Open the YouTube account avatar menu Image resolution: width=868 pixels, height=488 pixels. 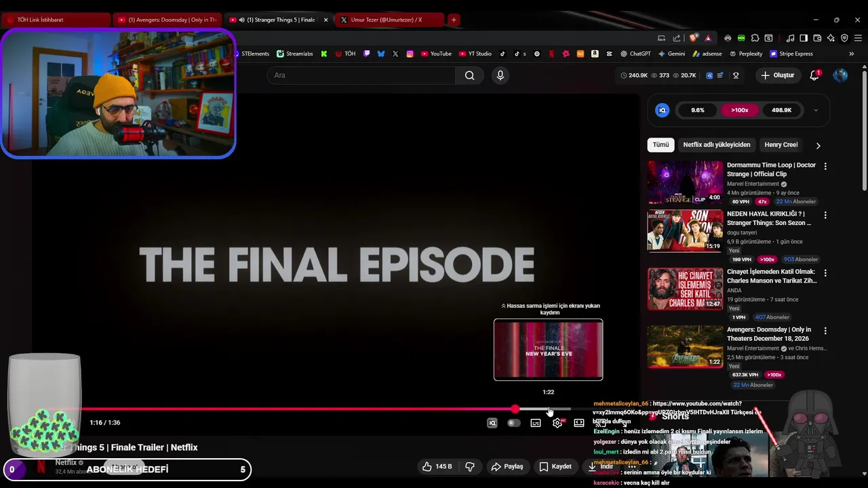[x=840, y=75]
